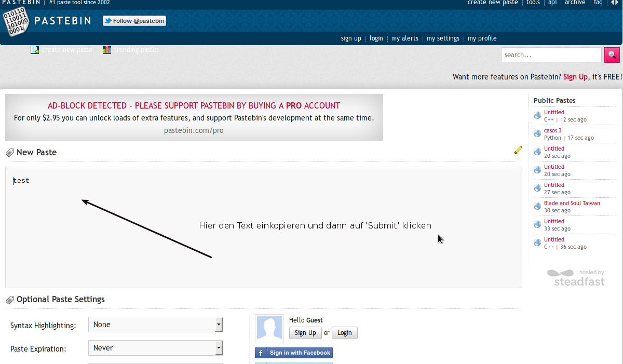Open Untitled paste from 33 sec ago
Image resolution: width=623 pixels, height=364 pixels.
554,221
